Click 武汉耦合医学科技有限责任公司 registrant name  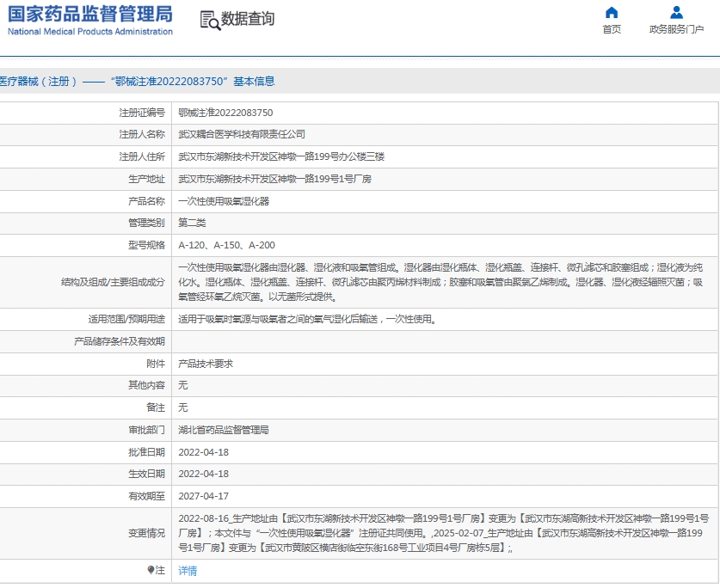click(242, 134)
